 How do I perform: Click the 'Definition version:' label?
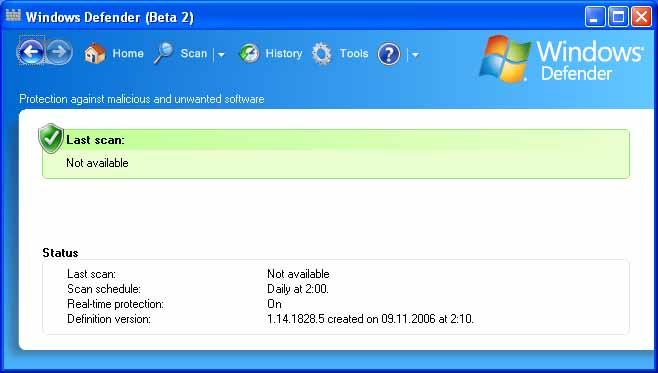point(109,319)
